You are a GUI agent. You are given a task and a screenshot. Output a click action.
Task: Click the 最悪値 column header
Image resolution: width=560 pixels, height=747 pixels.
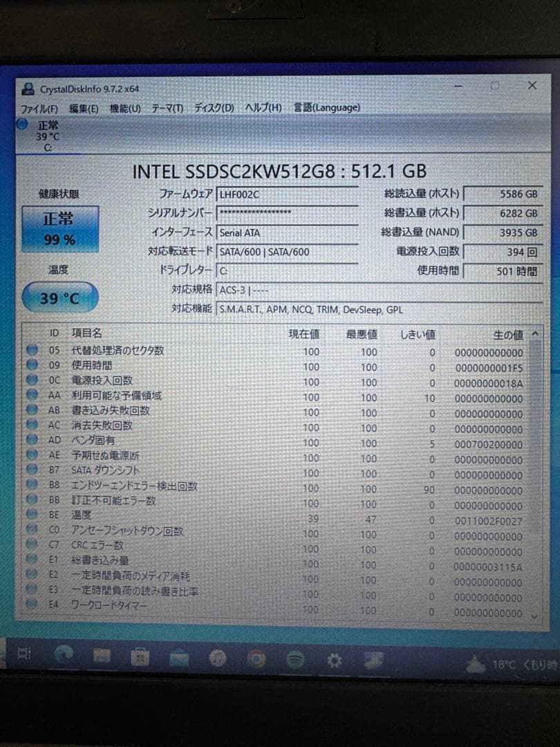pos(362,335)
